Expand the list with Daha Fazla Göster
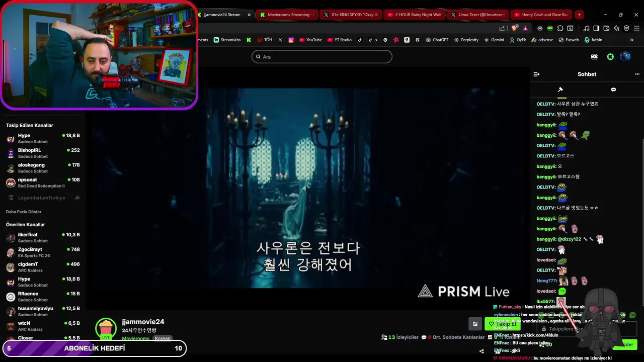 [24, 212]
